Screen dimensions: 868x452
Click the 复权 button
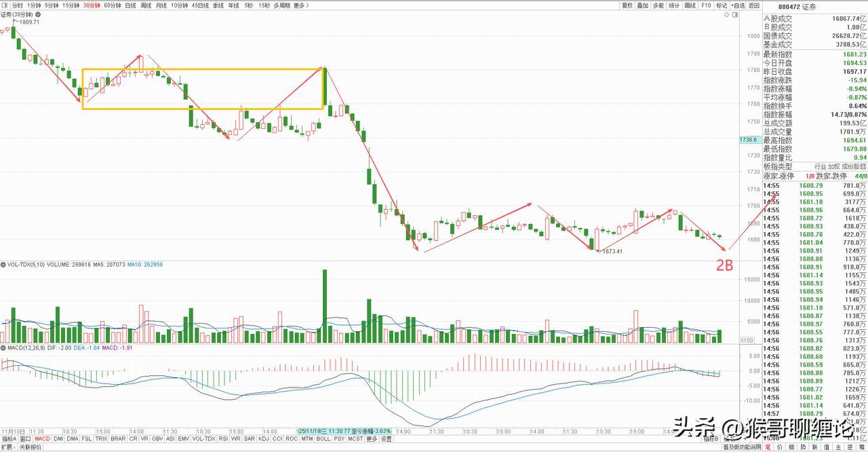pos(627,5)
